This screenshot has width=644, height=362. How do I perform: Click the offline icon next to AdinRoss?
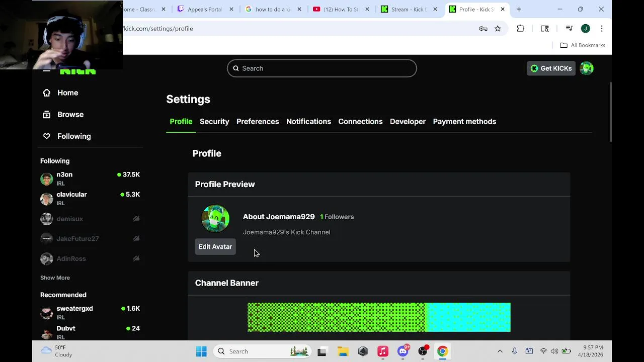[x=136, y=258]
